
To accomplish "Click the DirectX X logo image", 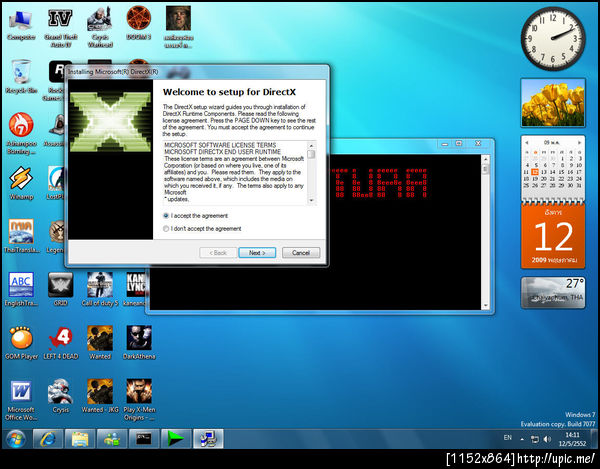I will [110, 122].
